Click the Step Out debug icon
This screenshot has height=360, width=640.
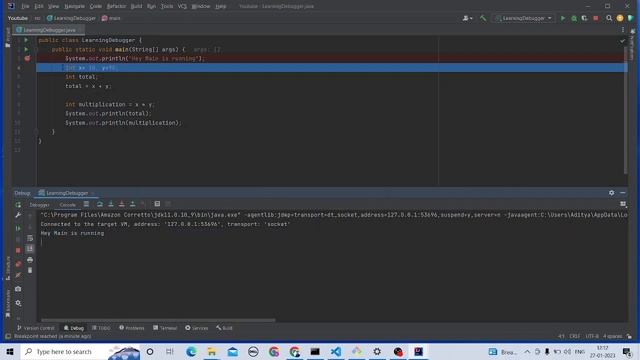click(132, 204)
